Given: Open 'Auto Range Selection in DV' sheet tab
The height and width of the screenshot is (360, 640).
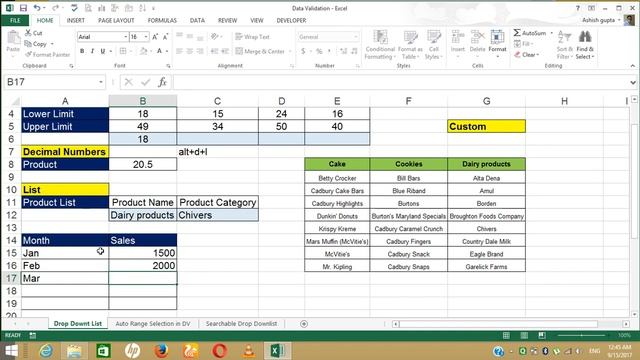Looking at the screenshot, I should pos(153,324).
